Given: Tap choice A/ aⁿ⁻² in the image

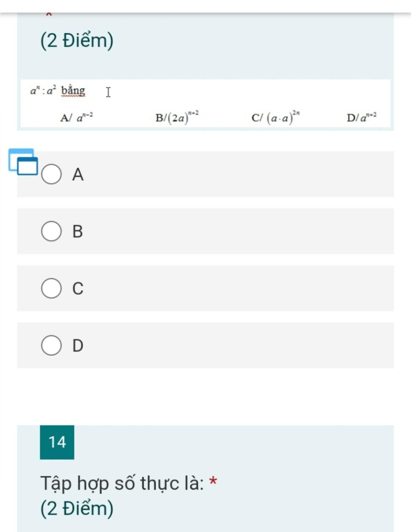Looking at the screenshot, I should coord(77,117).
